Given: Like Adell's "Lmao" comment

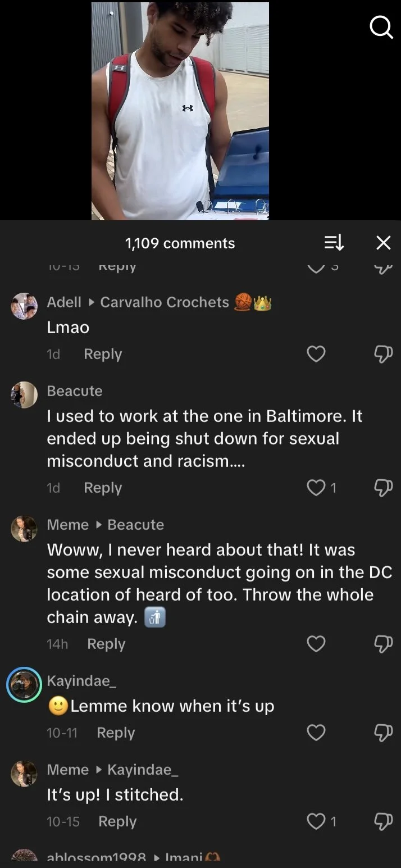Looking at the screenshot, I should (316, 354).
